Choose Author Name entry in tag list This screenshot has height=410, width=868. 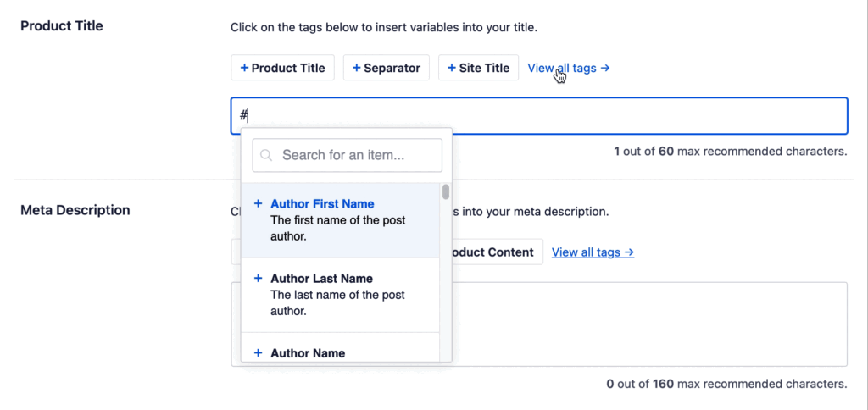point(308,353)
